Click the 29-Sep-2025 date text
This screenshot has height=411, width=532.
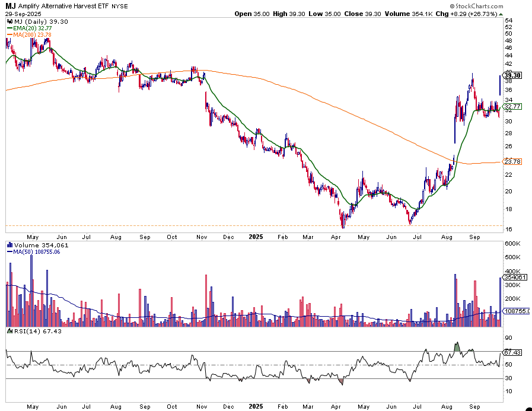[x=21, y=13]
